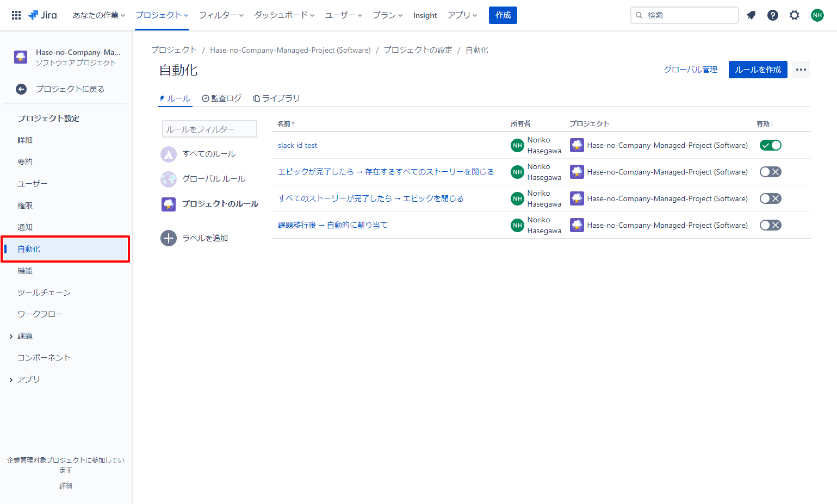Click the back arrow to return to project
The height and width of the screenshot is (504, 837).
click(21, 89)
